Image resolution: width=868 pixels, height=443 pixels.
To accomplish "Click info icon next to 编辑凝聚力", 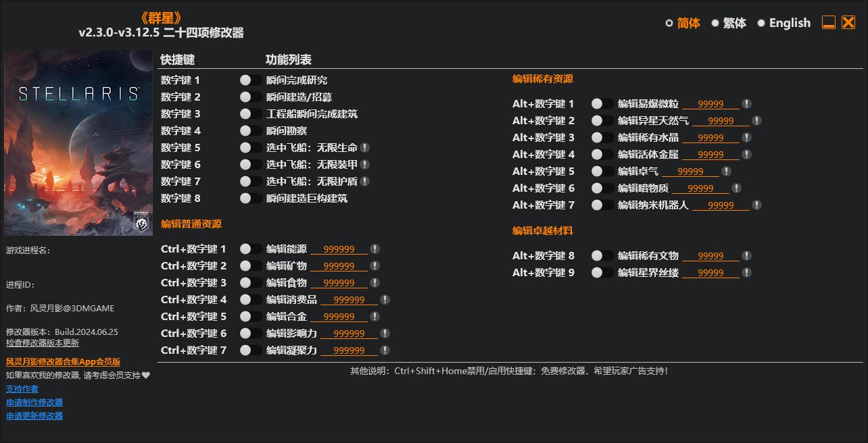I will point(385,350).
